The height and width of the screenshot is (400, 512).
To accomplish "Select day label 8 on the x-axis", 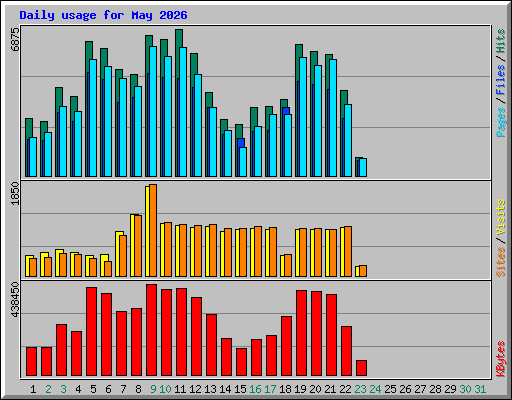I will pos(138,389).
